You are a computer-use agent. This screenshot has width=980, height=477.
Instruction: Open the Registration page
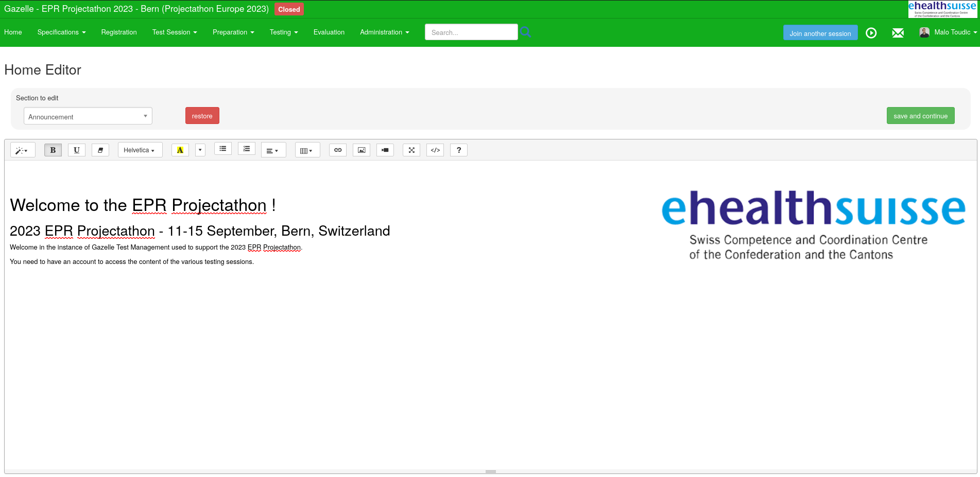(119, 32)
